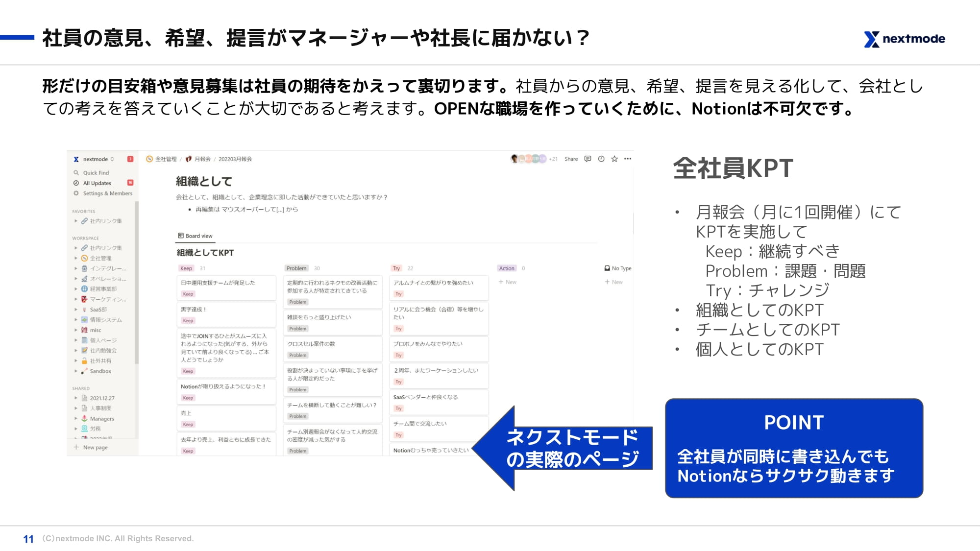Image resolution: width=980 pixels, height=551 pixels.
Task: Open the nextmode workspace switcher
Action: pyautogui.click(x=96, y=159)
